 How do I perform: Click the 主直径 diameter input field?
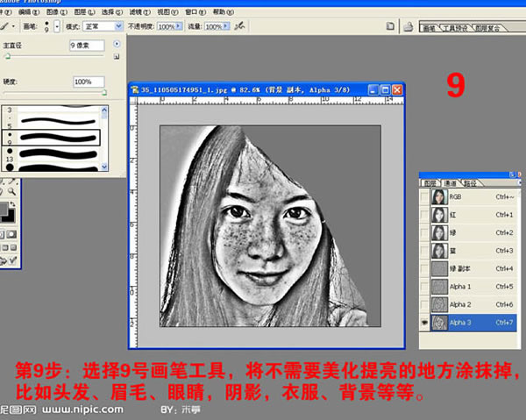(x=87, y=46)
